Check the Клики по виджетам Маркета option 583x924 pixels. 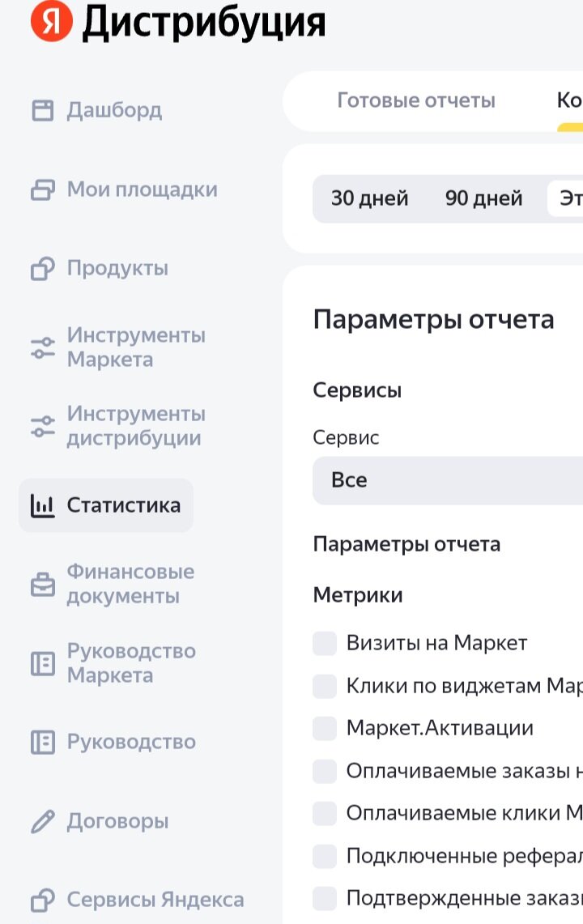pos(323,685)
